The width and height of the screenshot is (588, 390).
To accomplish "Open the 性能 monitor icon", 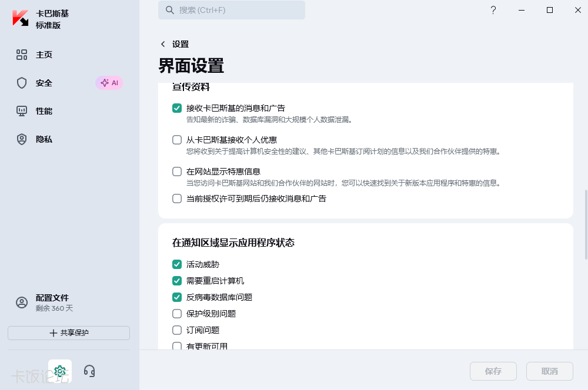I will click(x=22, y=111).
